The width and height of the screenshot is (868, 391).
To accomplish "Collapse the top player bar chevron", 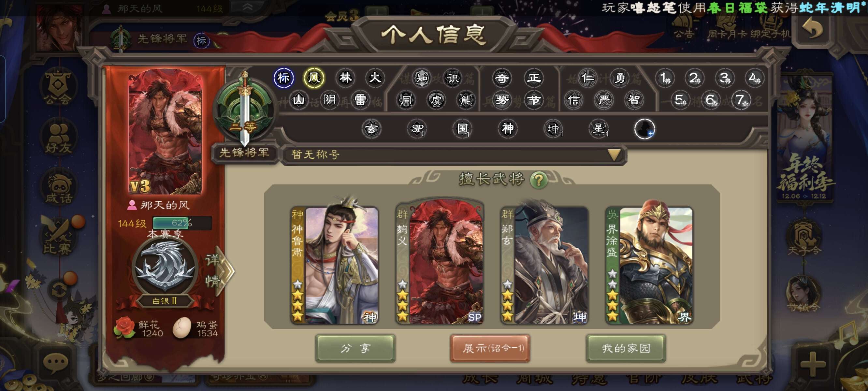I will [x=247, y=7].
